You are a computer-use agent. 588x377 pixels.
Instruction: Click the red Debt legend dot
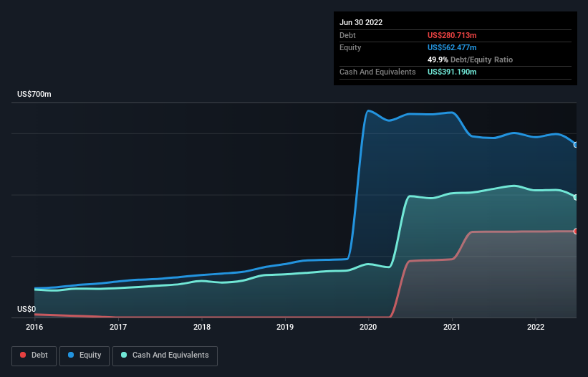[x=23, y=355]
